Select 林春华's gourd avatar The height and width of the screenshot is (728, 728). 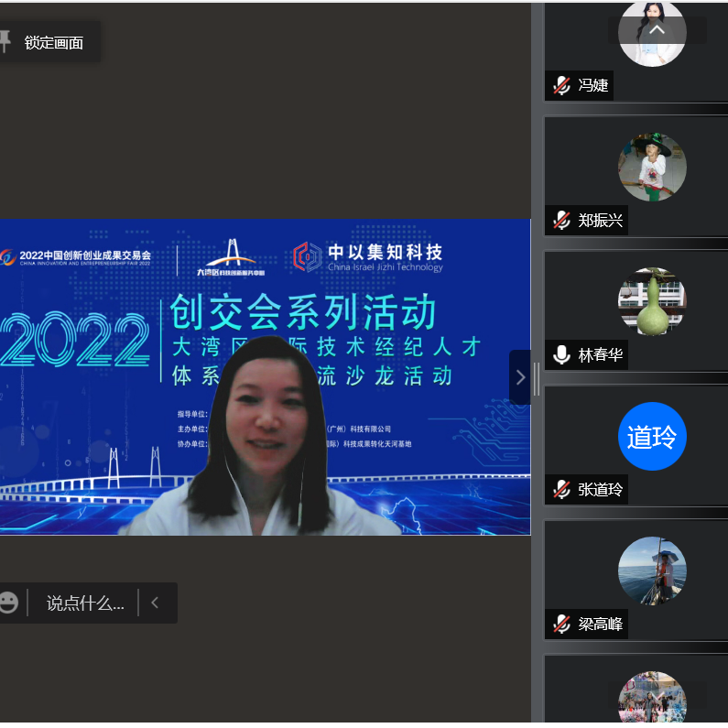(x=652, y=301)
